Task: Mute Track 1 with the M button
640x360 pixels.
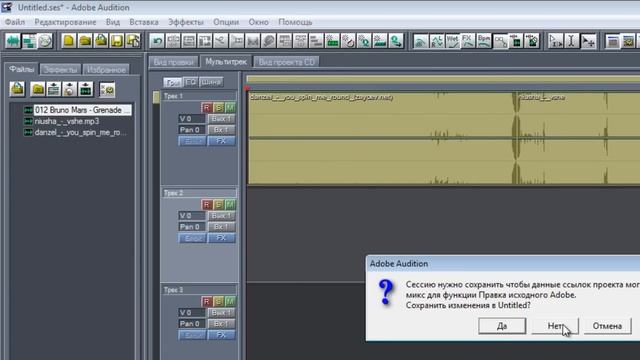Action: [230, 108]
